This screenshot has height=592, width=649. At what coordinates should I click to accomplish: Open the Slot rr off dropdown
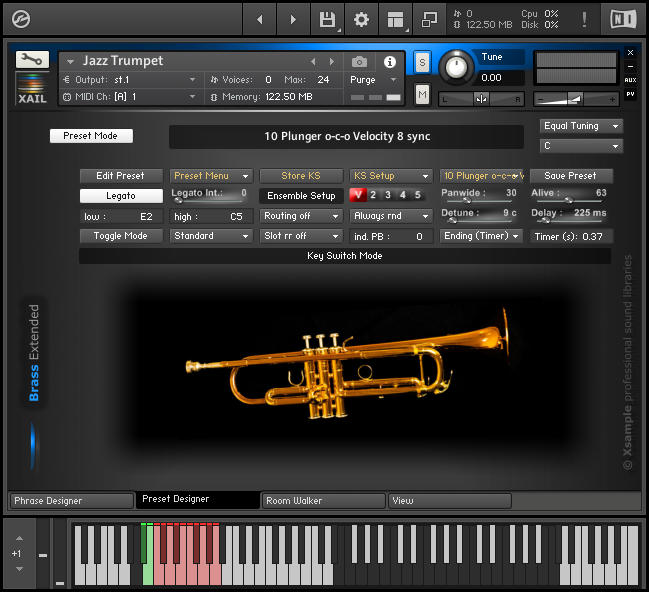[301, 236]
